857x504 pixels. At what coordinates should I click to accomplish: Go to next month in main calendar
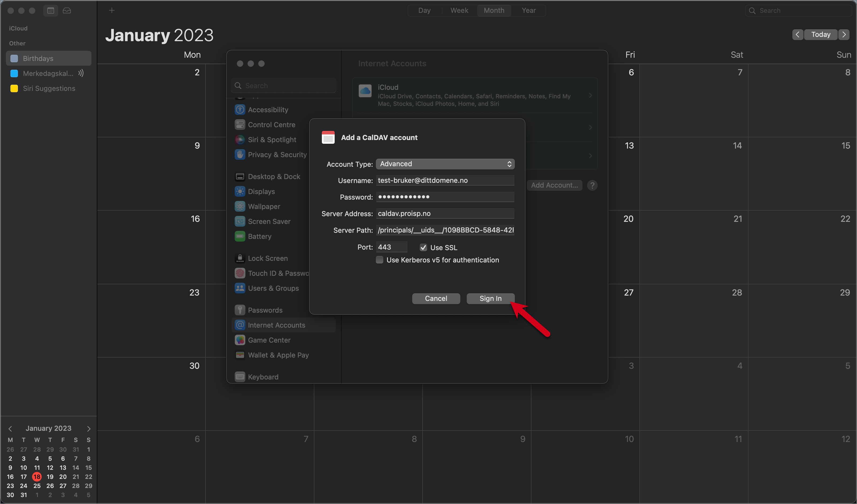point(844,34)
